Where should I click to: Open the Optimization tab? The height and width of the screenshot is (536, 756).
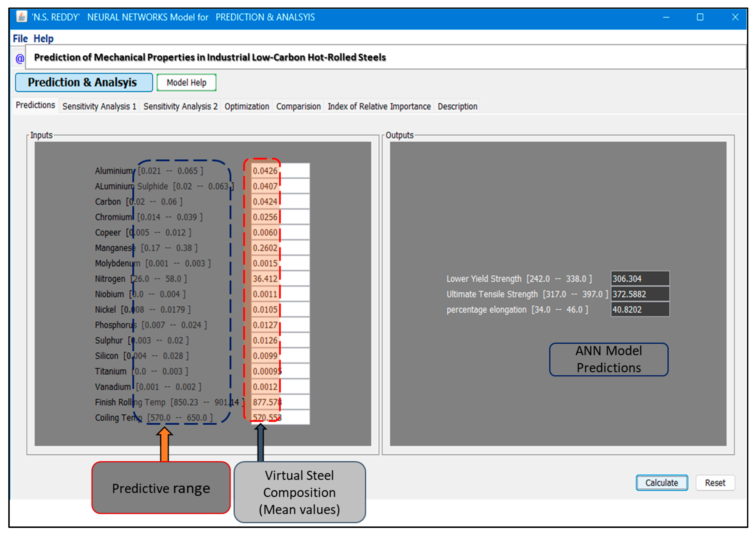click(246, 106)
